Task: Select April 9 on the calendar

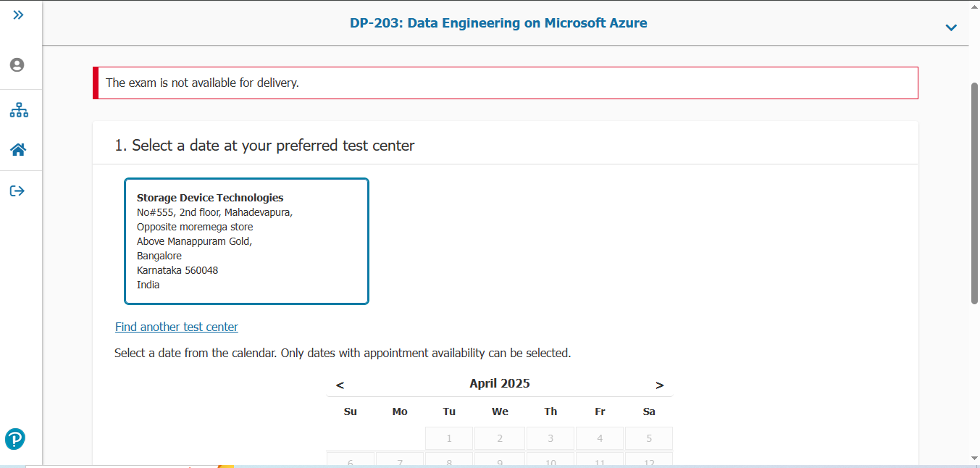Action: [499, 462]
